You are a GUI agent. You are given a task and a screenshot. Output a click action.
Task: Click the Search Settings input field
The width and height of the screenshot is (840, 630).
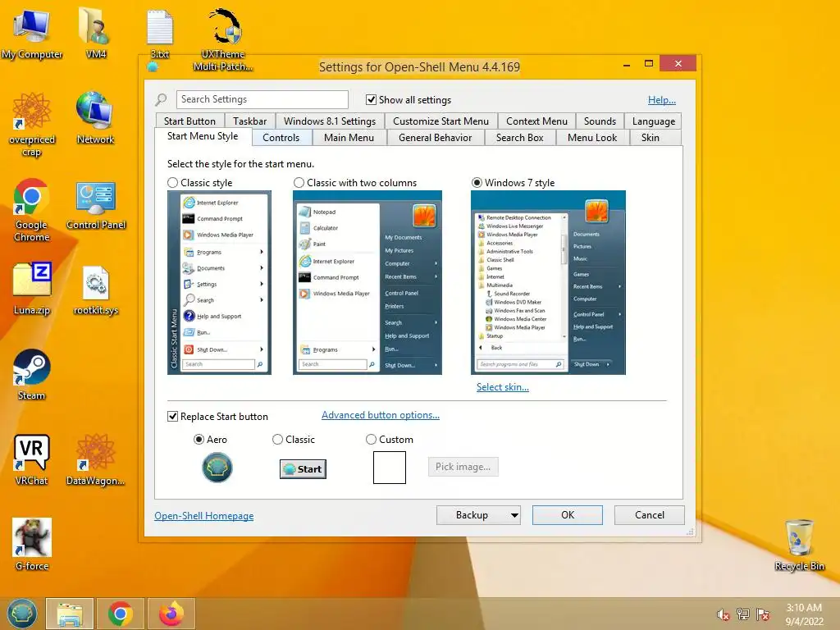point(262,99)
